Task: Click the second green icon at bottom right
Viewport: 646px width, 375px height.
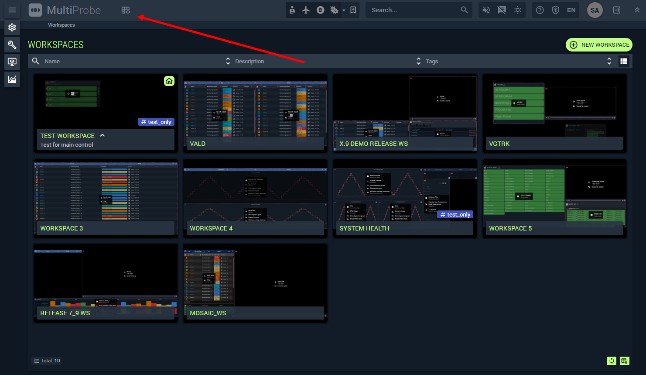Action: click(625, 361)
